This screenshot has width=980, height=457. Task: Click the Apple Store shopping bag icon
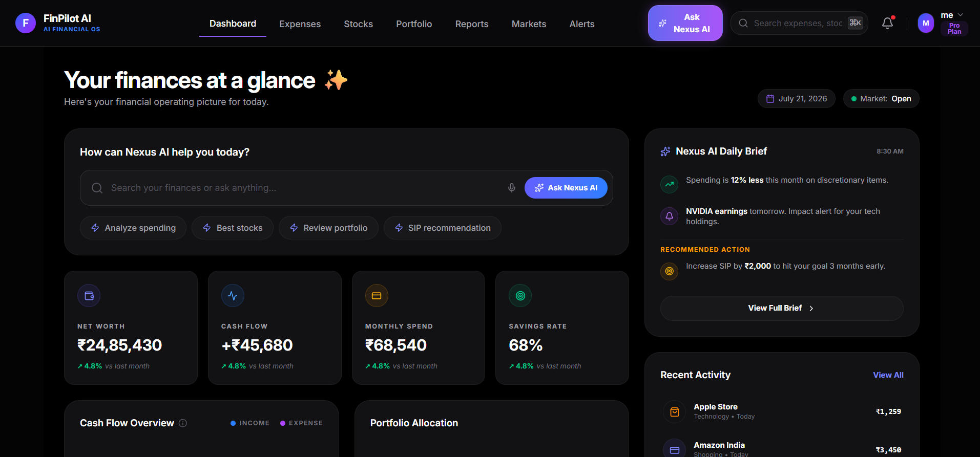click(675, 411)
